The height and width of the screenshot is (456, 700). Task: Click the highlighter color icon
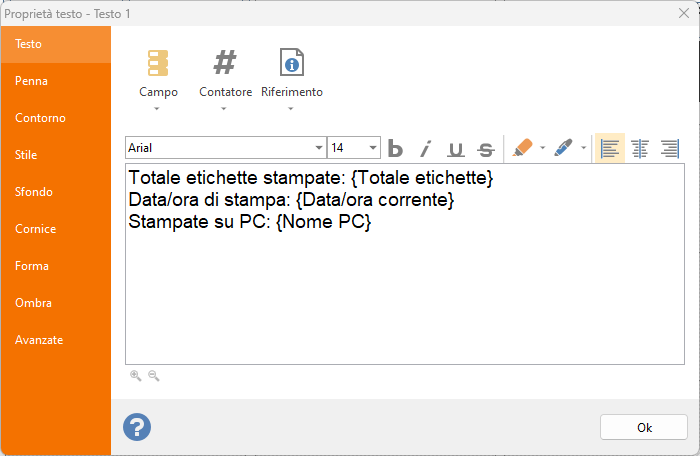point(522,148)
